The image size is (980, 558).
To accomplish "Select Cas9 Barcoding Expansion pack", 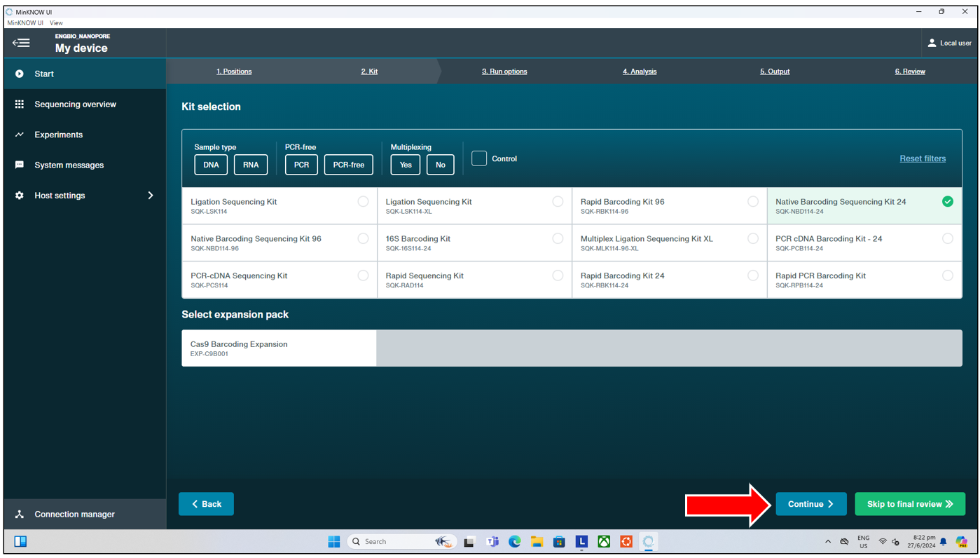I will click(279, 348).
